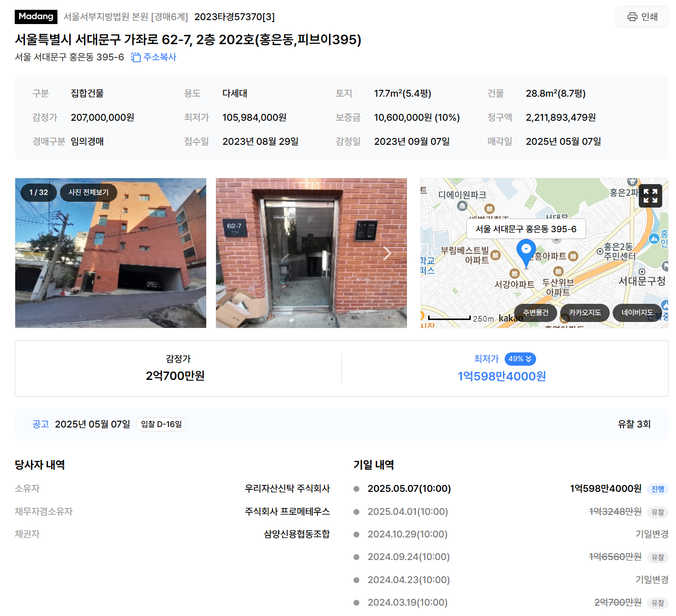676x616 pixels.
Task: Click 유찰 3회 text
Action: tap(634, 424)
